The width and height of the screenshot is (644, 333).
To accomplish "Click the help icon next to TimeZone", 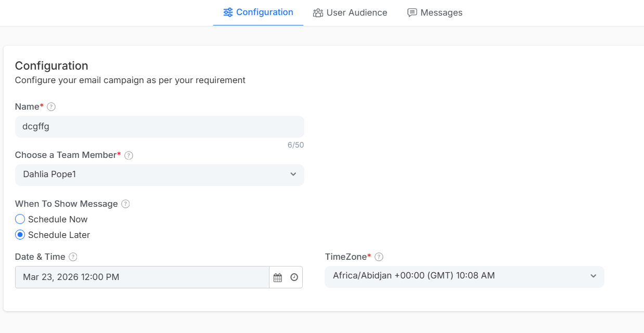I will [x=379, y=257].
